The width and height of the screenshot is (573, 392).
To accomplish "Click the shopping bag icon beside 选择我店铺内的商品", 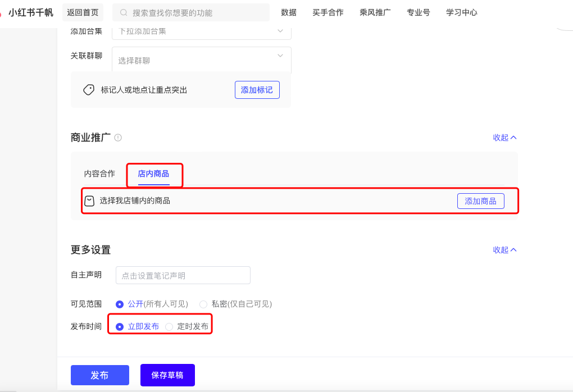I will click(89, 201).
